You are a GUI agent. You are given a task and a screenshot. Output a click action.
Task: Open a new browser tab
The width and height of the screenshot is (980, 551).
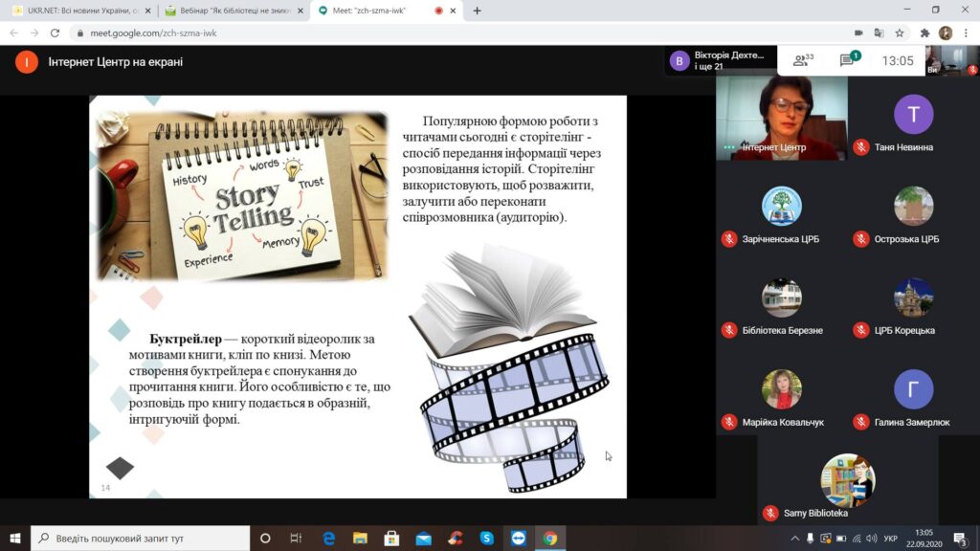(477, 11)
